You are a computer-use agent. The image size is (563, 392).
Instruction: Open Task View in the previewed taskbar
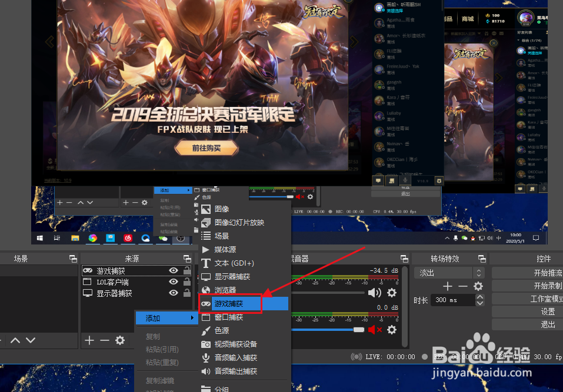click(x=57, y=238)
